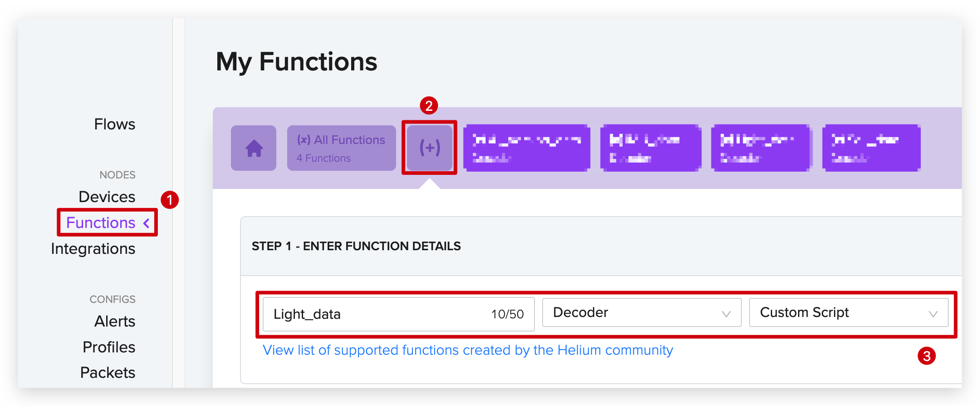Click the Light_data function name field
980x406 pixels.
(x=398, y=314)
